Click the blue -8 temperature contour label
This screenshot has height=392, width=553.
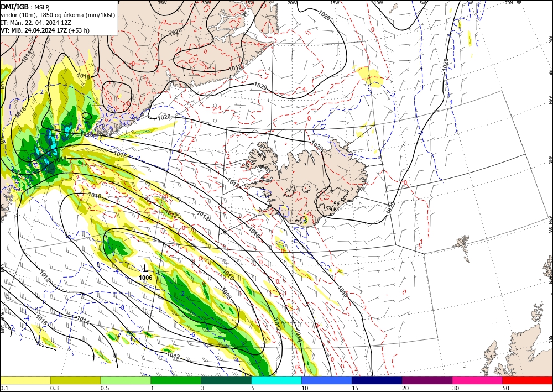[x=122, y=307]
